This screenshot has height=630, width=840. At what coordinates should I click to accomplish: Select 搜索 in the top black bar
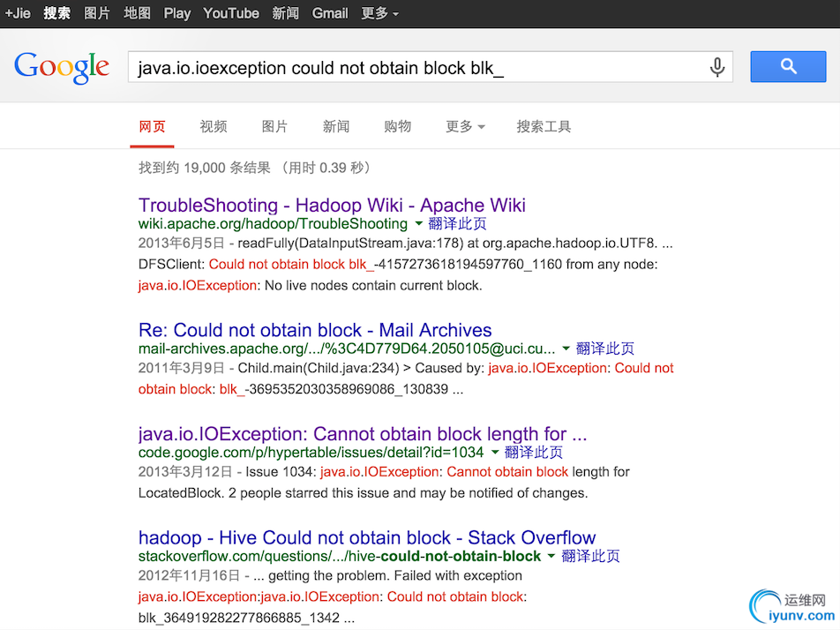coord(56,13)
